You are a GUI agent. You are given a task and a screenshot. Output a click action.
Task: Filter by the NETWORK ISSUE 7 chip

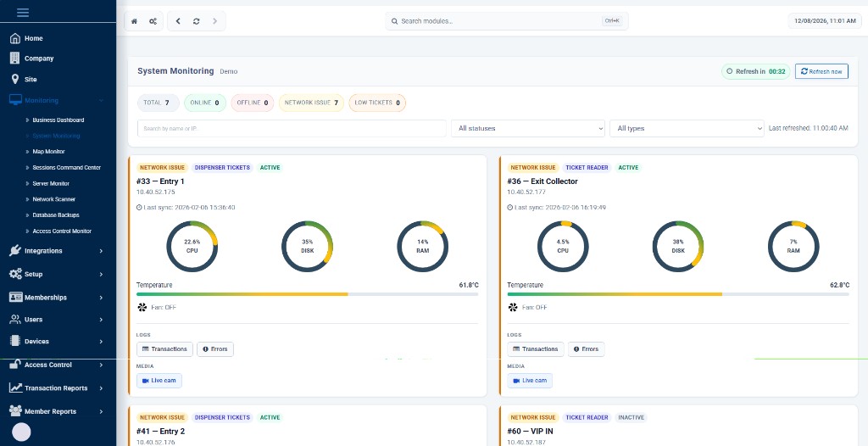(311, 103)
